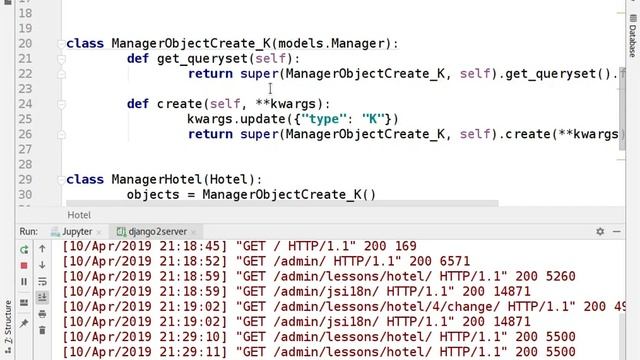Screen dimensions: 640x360
Task: Click 'def get_queryset(self):' line
Action: pos(213,59)
